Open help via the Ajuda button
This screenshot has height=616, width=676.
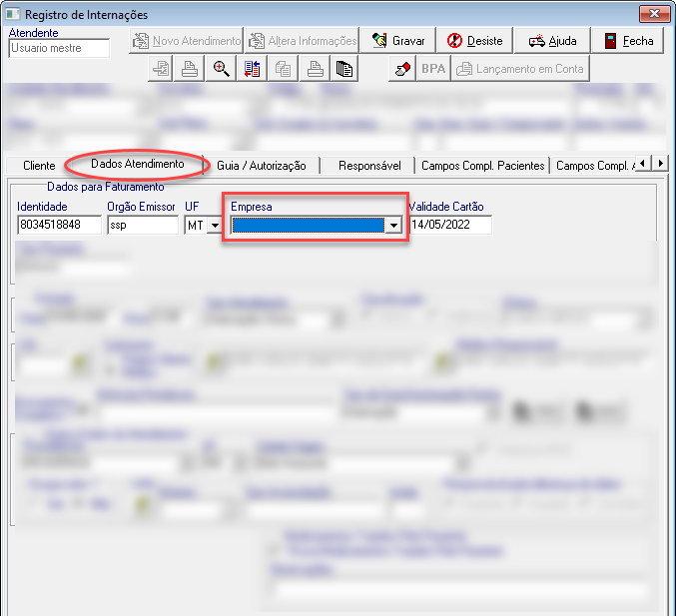click(x=552, y=41)
